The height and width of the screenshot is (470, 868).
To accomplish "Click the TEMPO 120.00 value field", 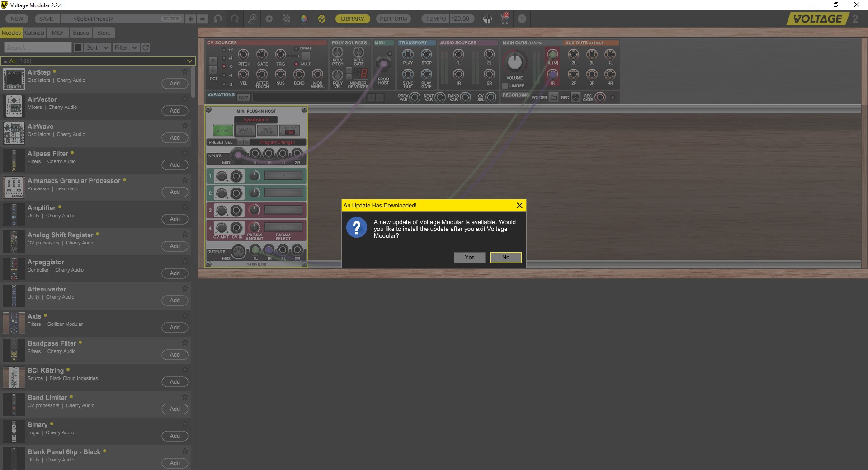I will (461, 19).
